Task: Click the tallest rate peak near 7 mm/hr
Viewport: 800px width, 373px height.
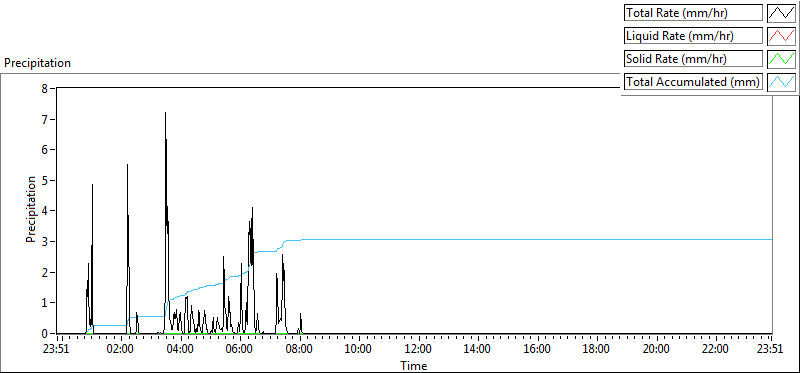Action: (x=165, y=113)
